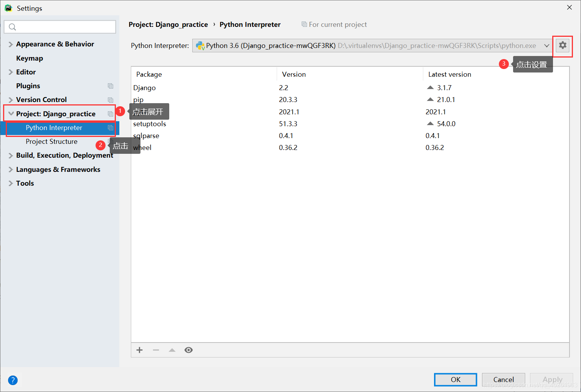Viewport: 581px width, 392px height.
Task: Click pip version 20.3.3 cell
Action: point(288,100)
